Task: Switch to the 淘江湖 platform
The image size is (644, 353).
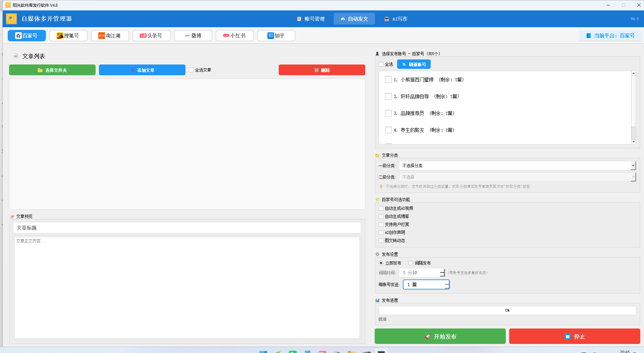Action: click(110, 36)
